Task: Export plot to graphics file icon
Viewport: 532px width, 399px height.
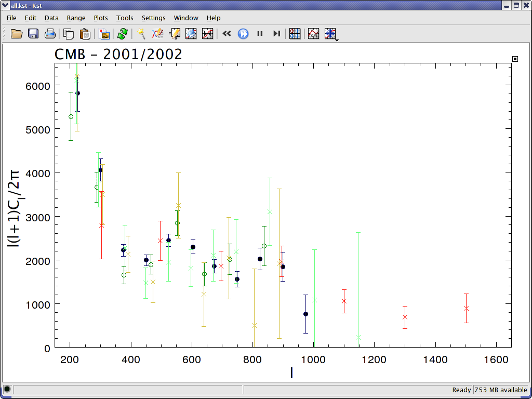Action: (x=104, y=34)
